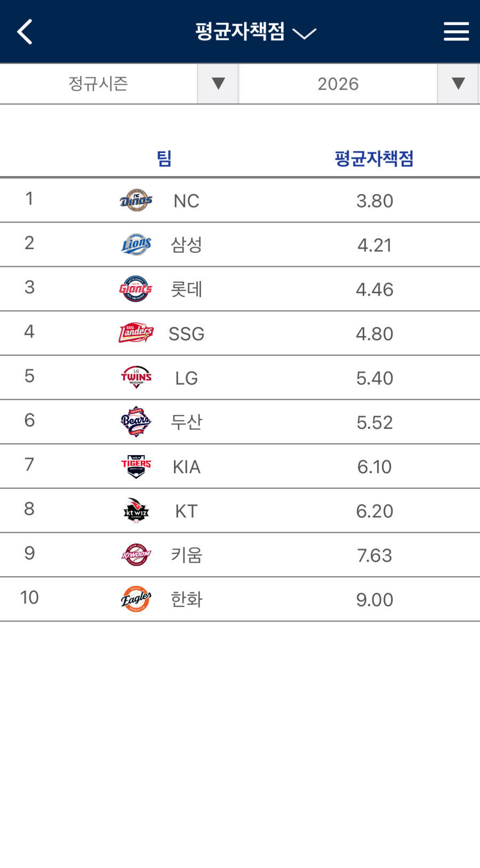Image resolution: width=480 pixels, height=868 pixels.
Task: Click the Kiwoom Heroes team logo
Action: tap(136, 555)
